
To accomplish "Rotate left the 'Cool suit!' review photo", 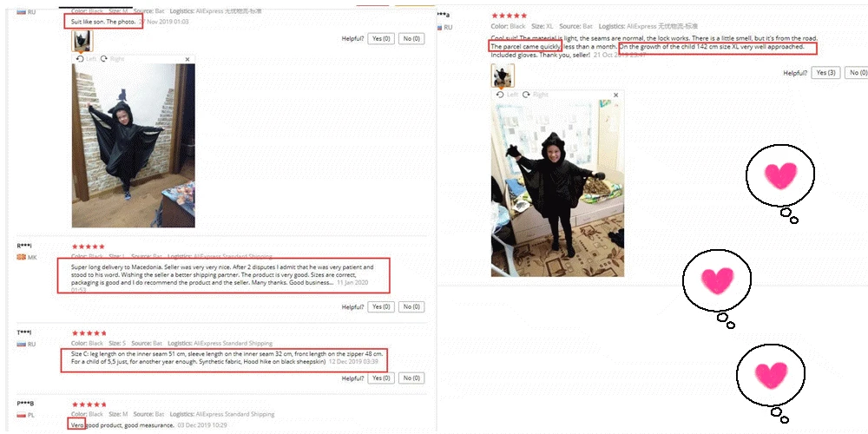I will [x=507, y=95].
